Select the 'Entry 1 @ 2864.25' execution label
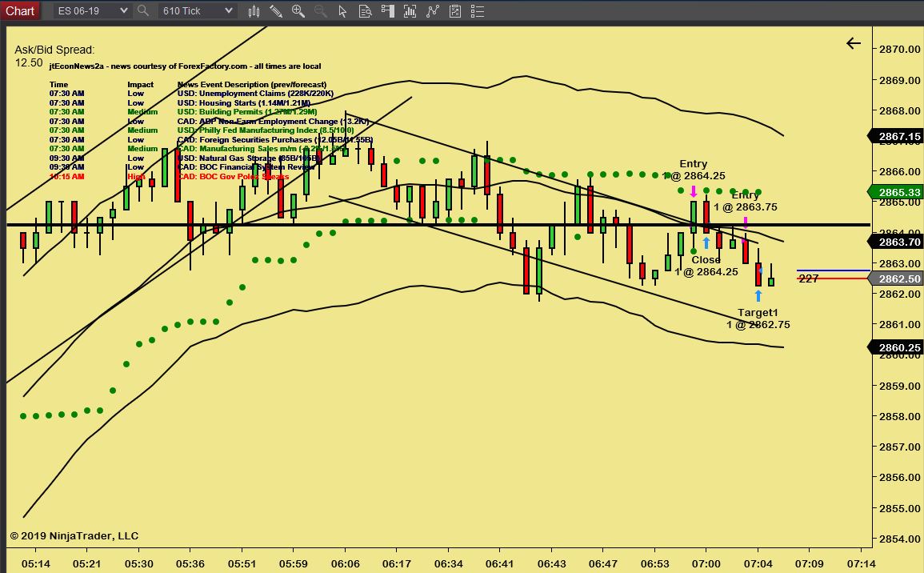Viewport: 924px width, 573px height. click(694, 170)
